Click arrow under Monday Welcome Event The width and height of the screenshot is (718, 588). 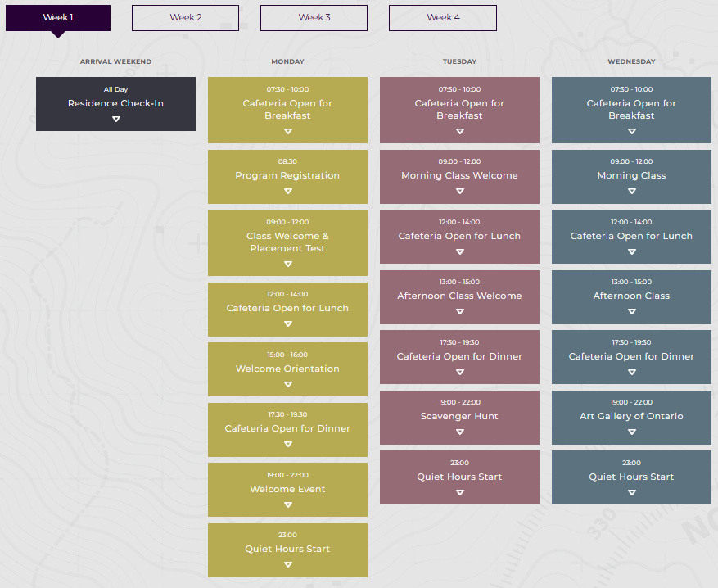click(287, 505)
